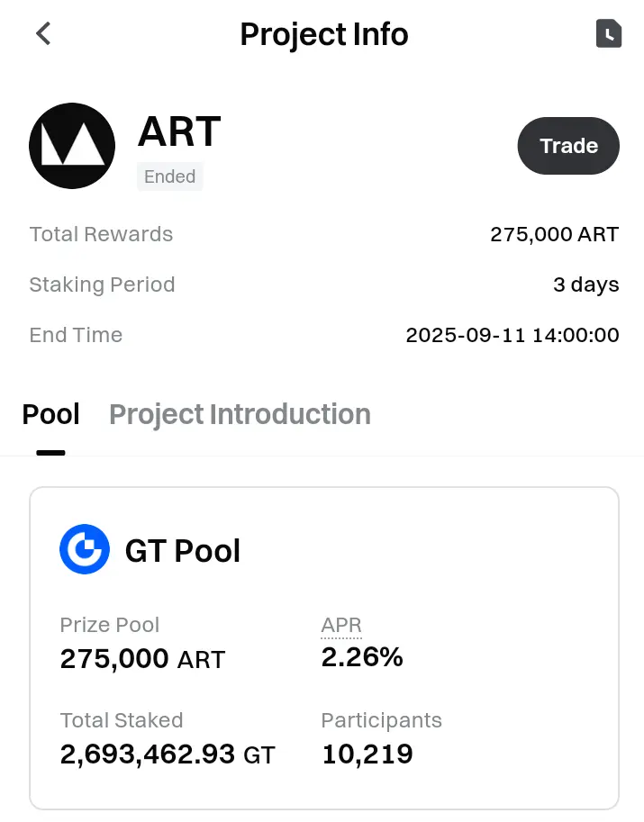Screen dimensions: 644x822
Task: Click the Participants count 10,219
Action: [367, 754]
